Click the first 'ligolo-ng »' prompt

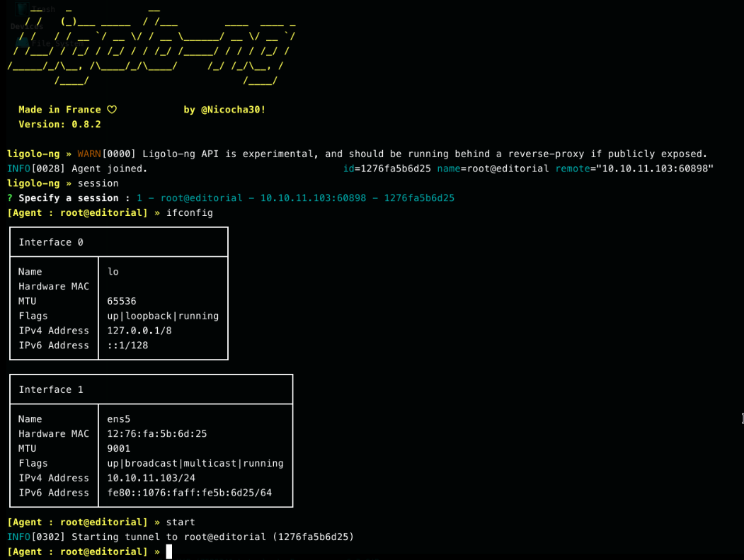coord(39,154)
